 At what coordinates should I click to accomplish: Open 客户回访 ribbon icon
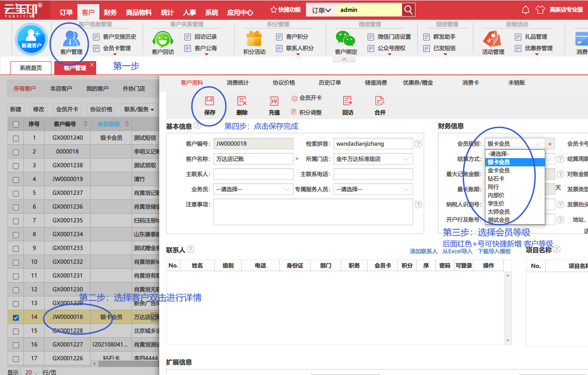163,43
